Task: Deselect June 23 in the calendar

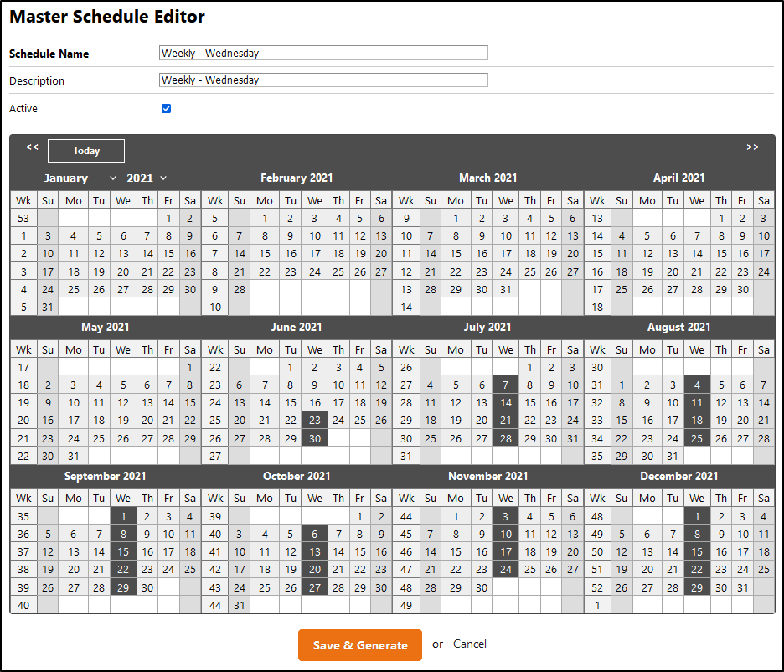Action: 314,421
